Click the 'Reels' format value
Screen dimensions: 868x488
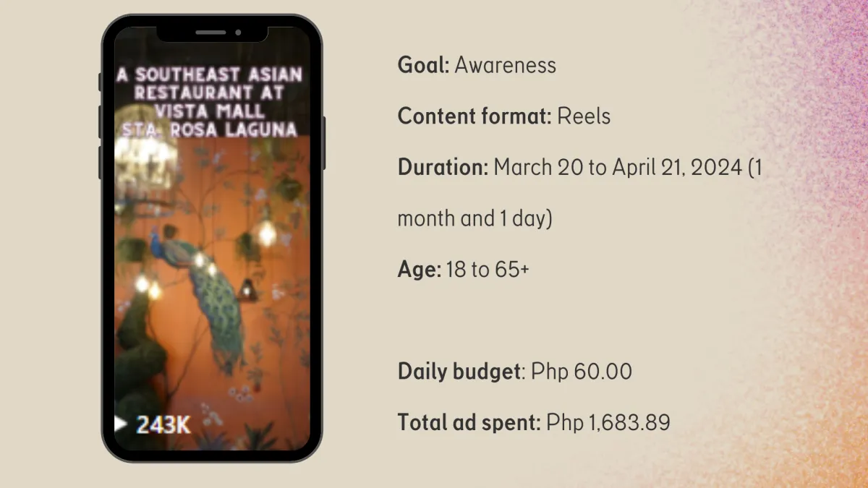point(584,116)
